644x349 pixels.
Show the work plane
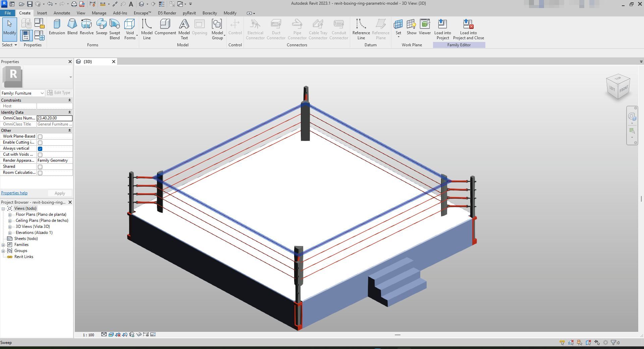411,27
